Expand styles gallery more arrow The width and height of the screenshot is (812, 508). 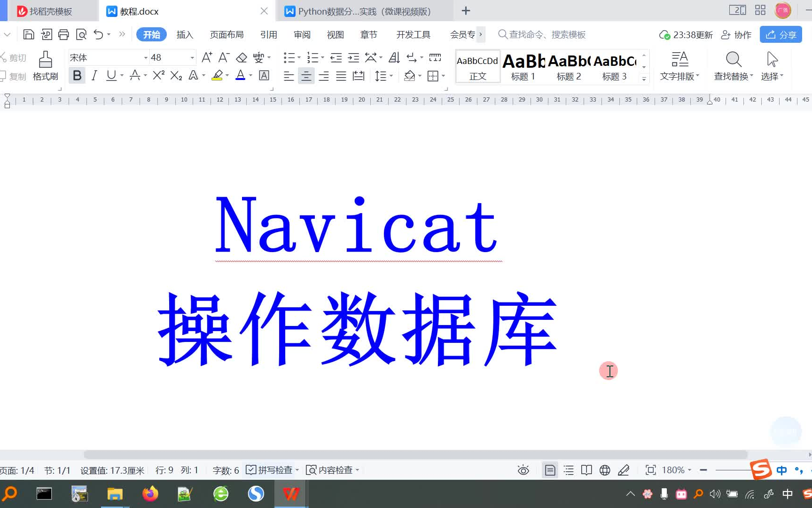click(x=644, y=79)
